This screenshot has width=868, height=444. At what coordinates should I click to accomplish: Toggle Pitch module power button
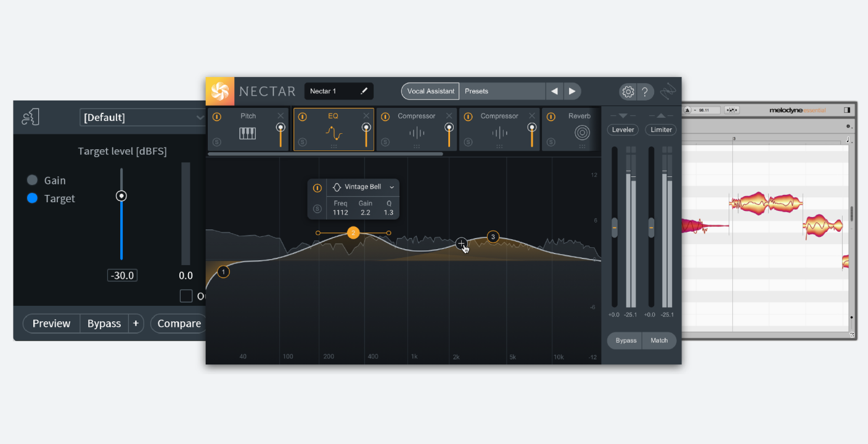click(x=217, y=117)
